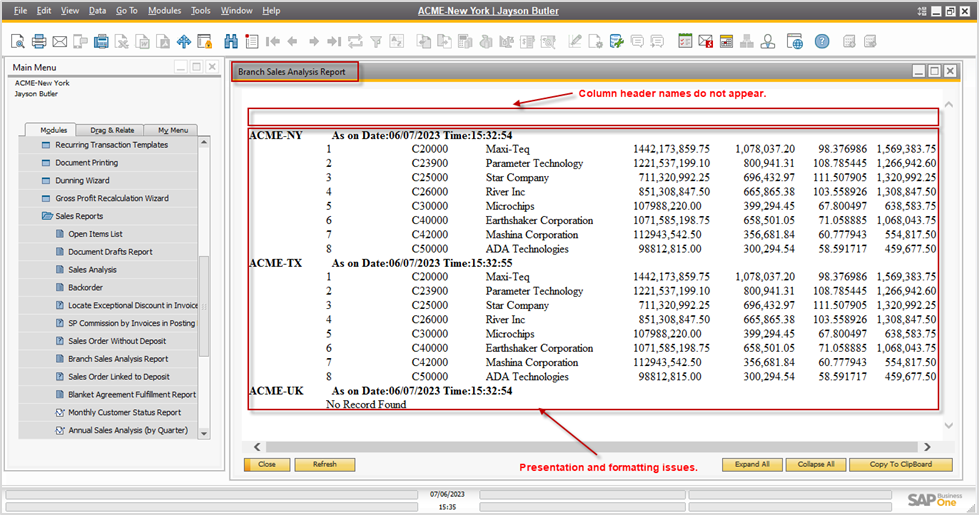Screen dimensions: 979x515
Task: Click the Expand All button
Action: click(752, 465)
